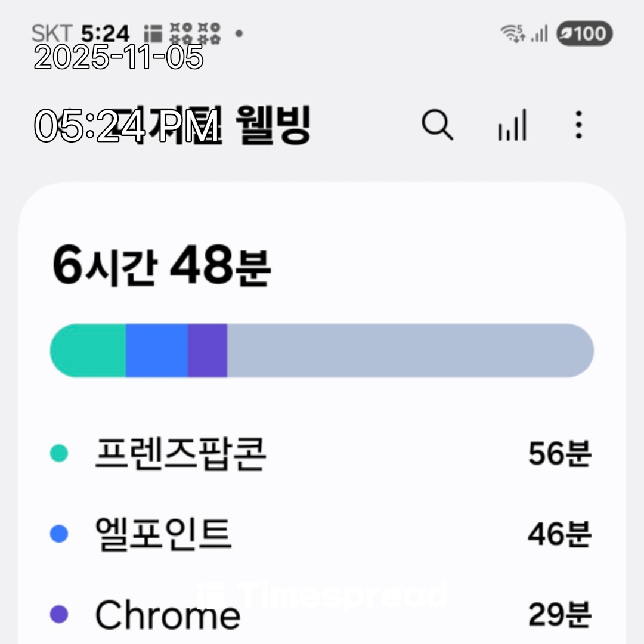Tap the 6시간 48분 total screen time
Image resolution: width=644 pixels, height=644 pixels.
[161, 265]
